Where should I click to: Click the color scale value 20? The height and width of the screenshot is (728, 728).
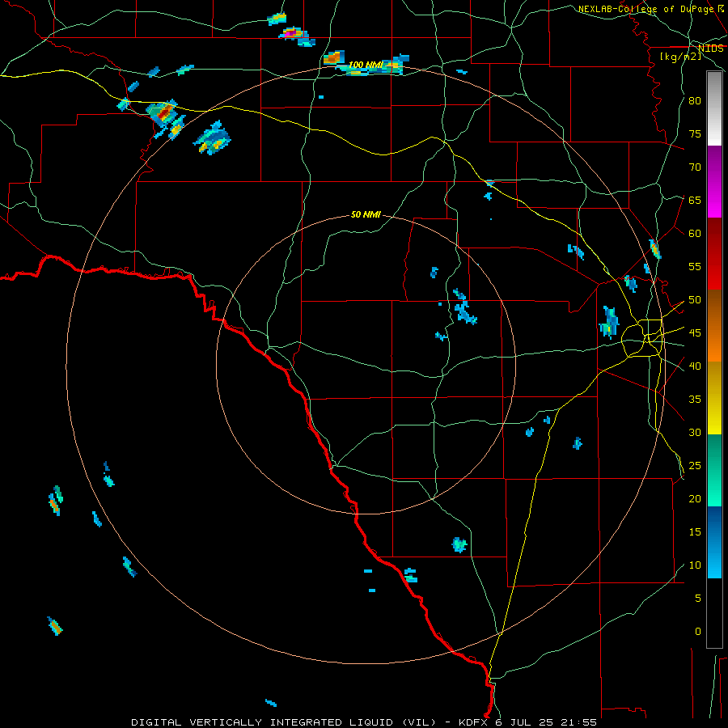[x=695, y=498]
